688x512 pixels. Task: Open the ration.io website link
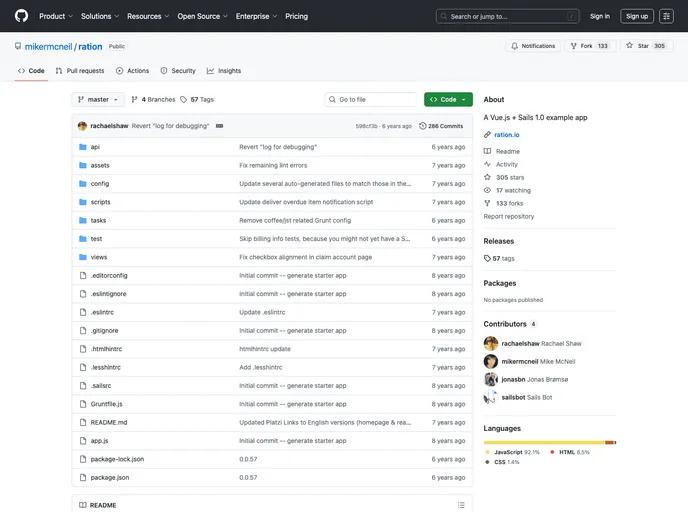pyautogui.click(x=506, y=135)
